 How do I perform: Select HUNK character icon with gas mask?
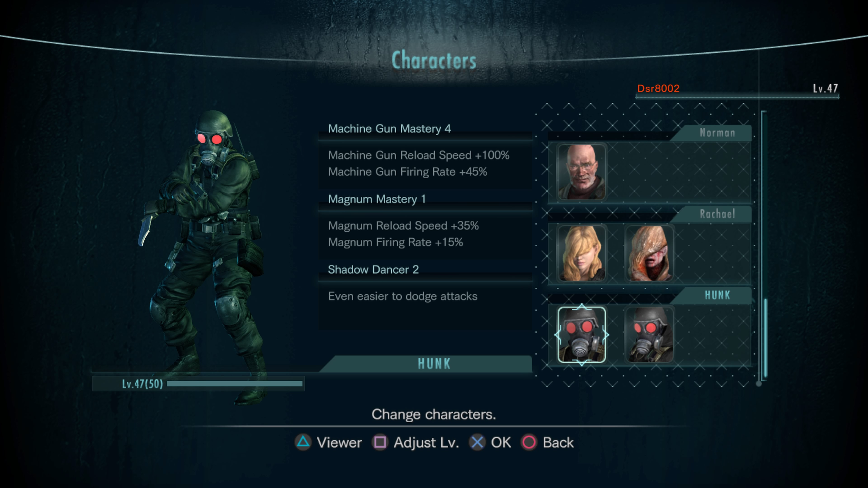pos(581,334)
